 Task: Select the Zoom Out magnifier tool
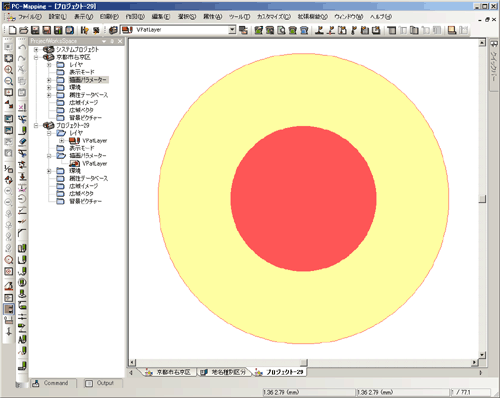pyautogui.click(x=9, y=81)
